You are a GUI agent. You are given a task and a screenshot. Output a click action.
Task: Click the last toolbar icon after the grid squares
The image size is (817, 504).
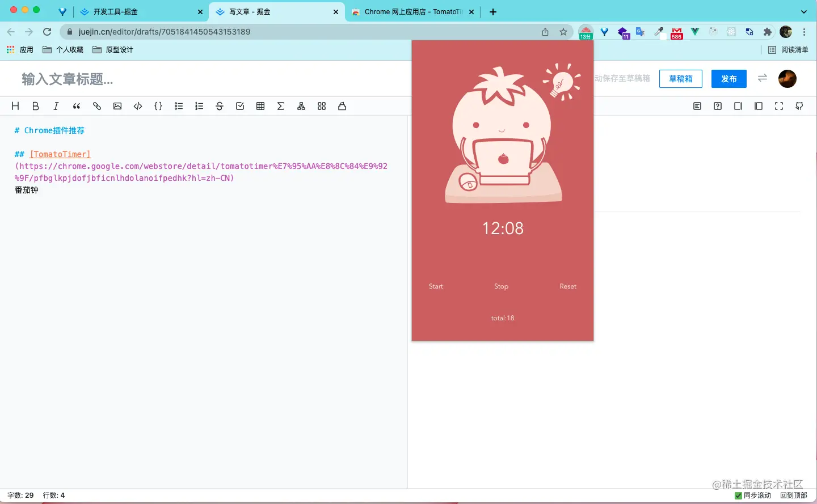click(x=342, y=106)
